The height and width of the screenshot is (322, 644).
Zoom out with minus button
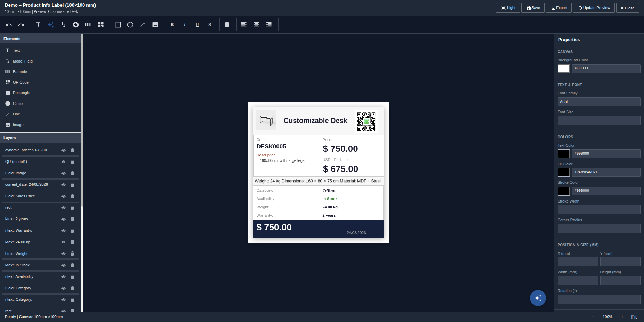pos(593,317)
